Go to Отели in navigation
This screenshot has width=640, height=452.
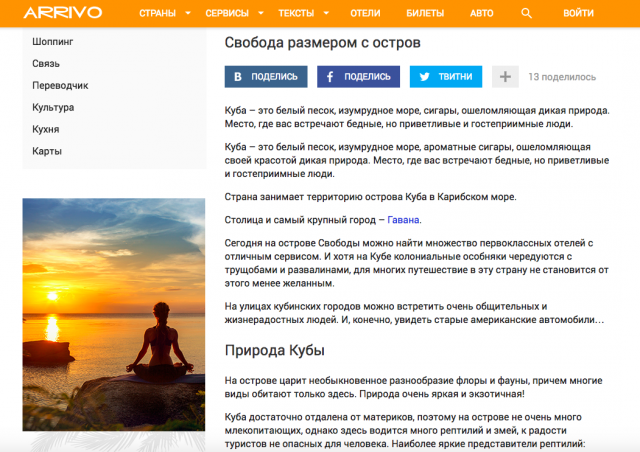[x=365, y=13]
